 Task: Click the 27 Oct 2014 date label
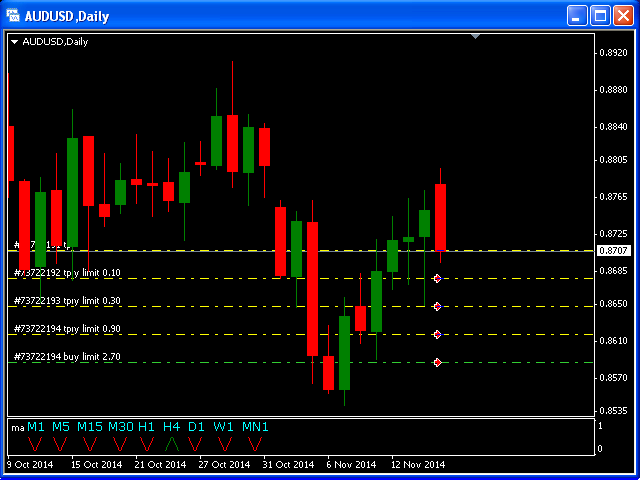tap(225, 464)
